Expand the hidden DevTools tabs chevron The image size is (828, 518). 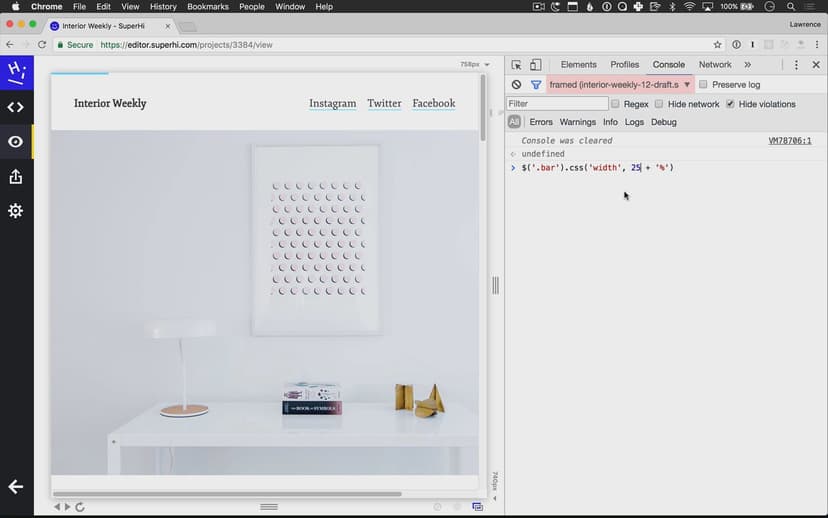[x=747, y=65]
